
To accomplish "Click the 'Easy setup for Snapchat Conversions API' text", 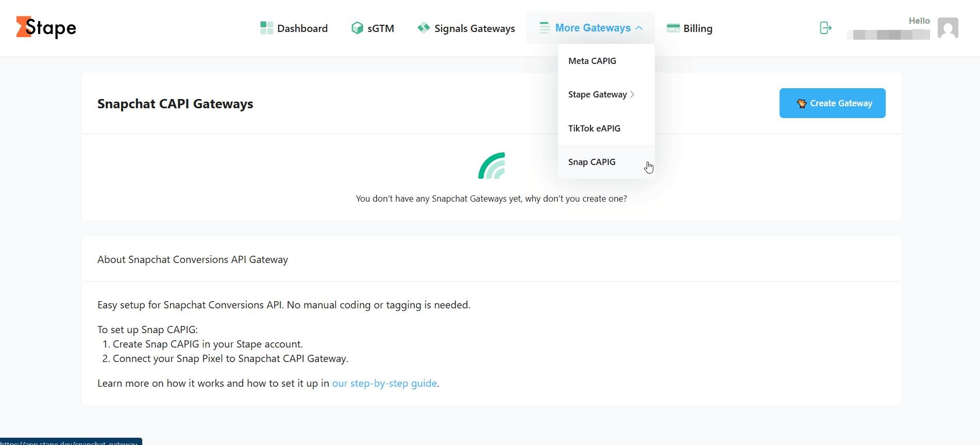I will coord(284,305).
